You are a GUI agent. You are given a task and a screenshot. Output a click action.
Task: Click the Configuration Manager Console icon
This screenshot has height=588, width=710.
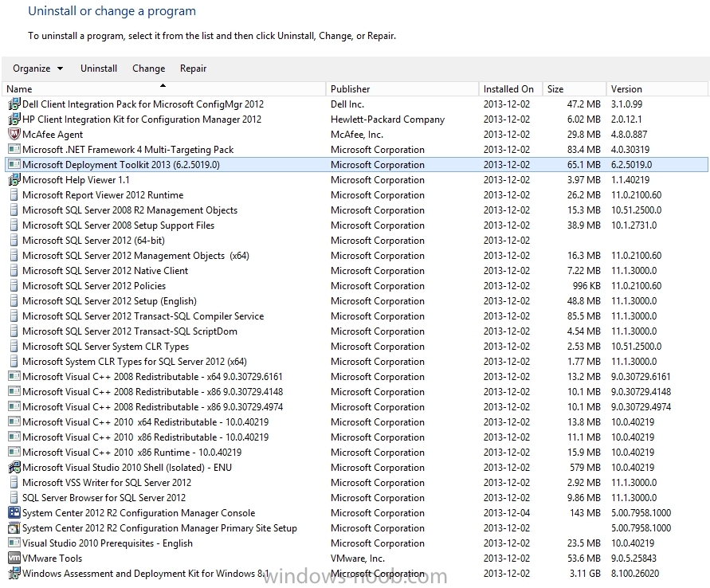click(x=14, y=513)
